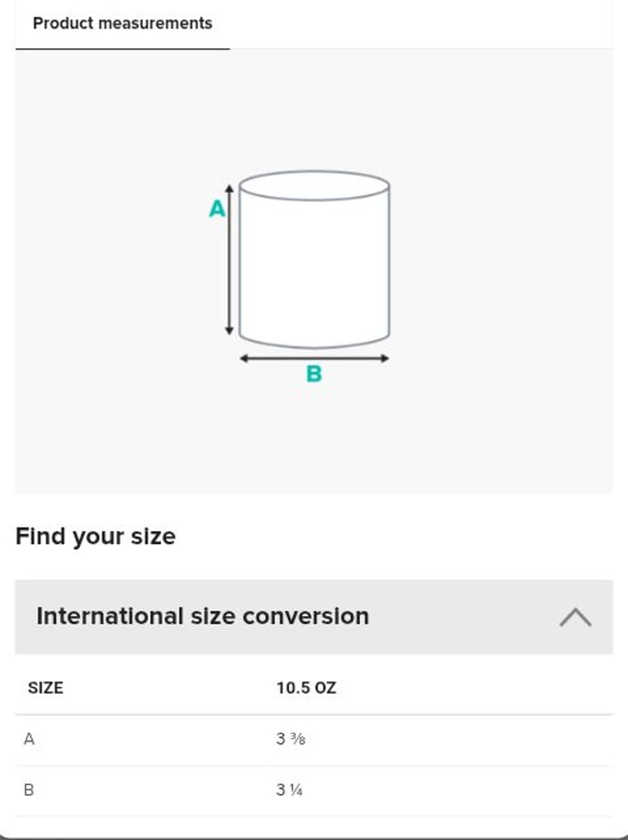Click the 10.5 OZ column header
Image resolution: width=628 pixels, height=840 pixels.
pyautogui.click(x=306, y=688)
